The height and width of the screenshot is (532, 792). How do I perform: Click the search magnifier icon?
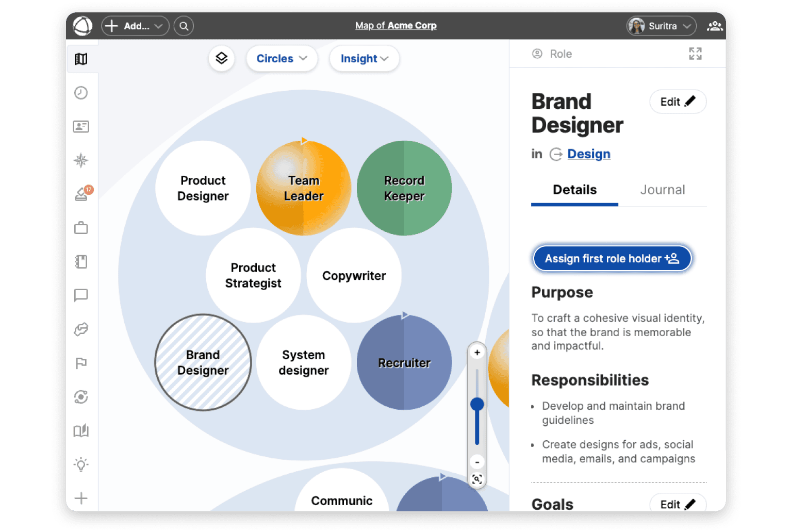tap(184, 26)
